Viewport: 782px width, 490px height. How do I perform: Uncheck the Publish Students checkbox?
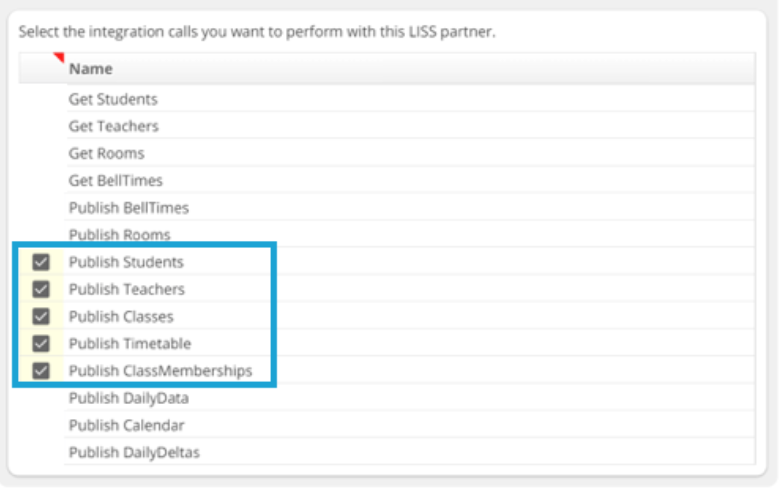(x=41, y=262)
